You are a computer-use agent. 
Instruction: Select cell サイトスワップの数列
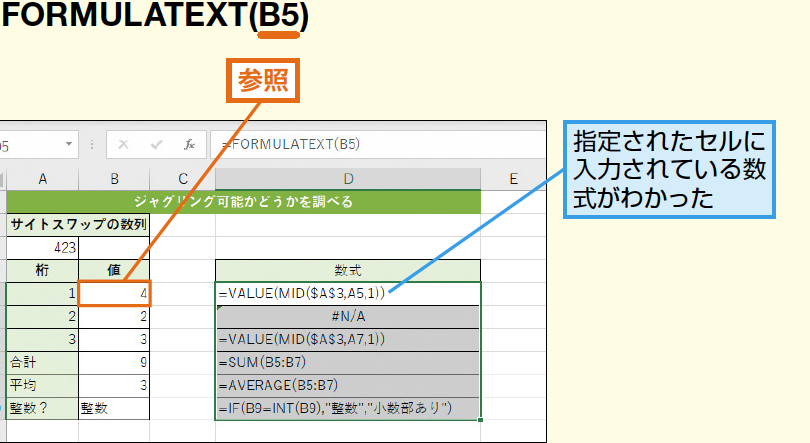point(79,225)
